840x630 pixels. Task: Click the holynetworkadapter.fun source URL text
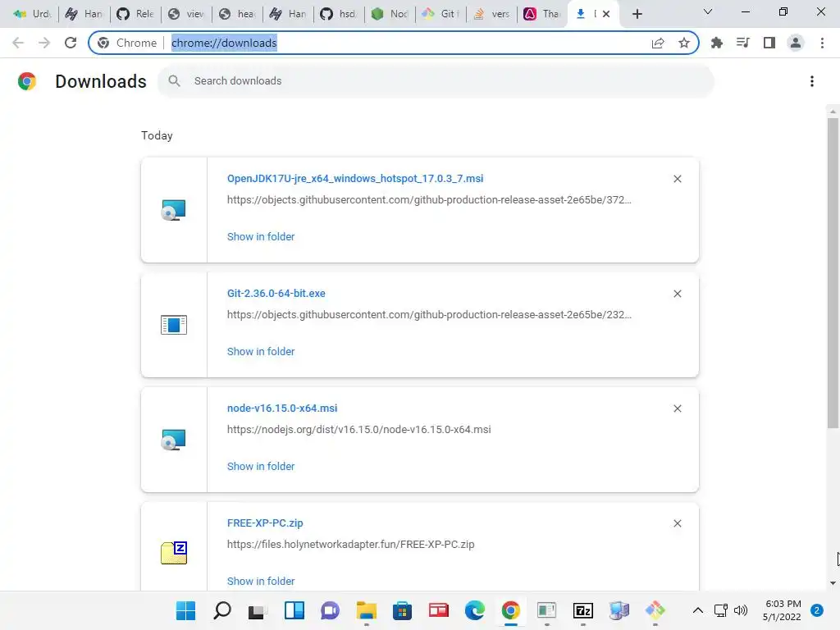coord(351,545)
